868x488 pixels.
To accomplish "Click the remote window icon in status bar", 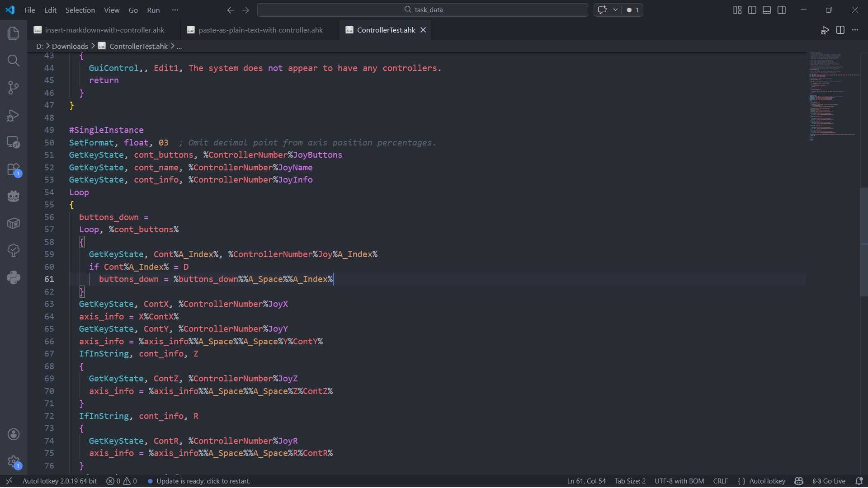I will point(9,481).
